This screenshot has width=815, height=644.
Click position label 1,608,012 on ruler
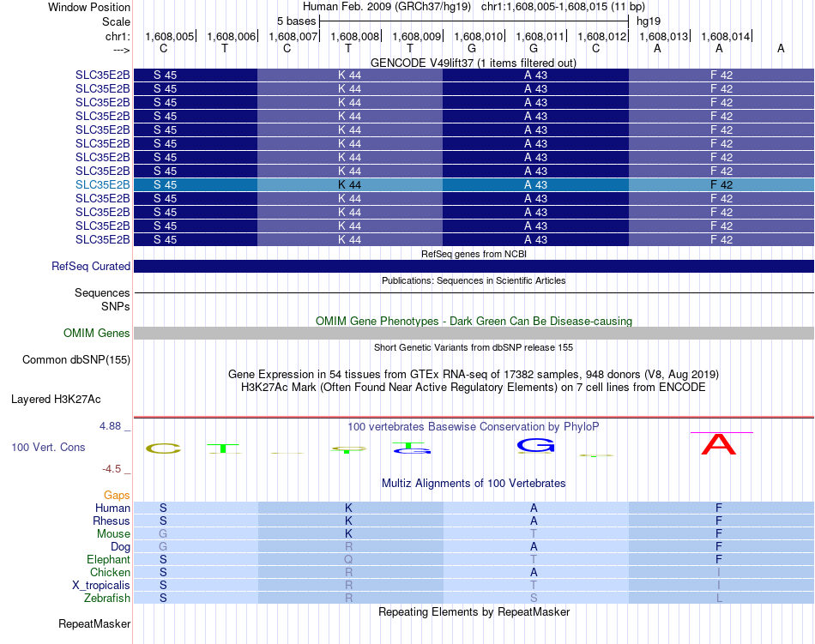coord(602,36)
